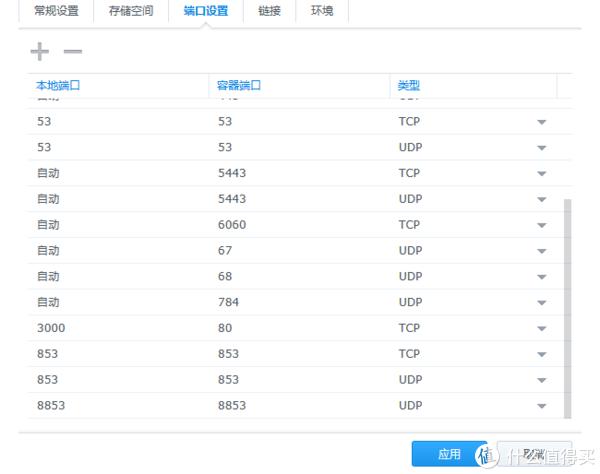Open type dropdown for container port 67
The image size is (600, 474).
point(541,251)
